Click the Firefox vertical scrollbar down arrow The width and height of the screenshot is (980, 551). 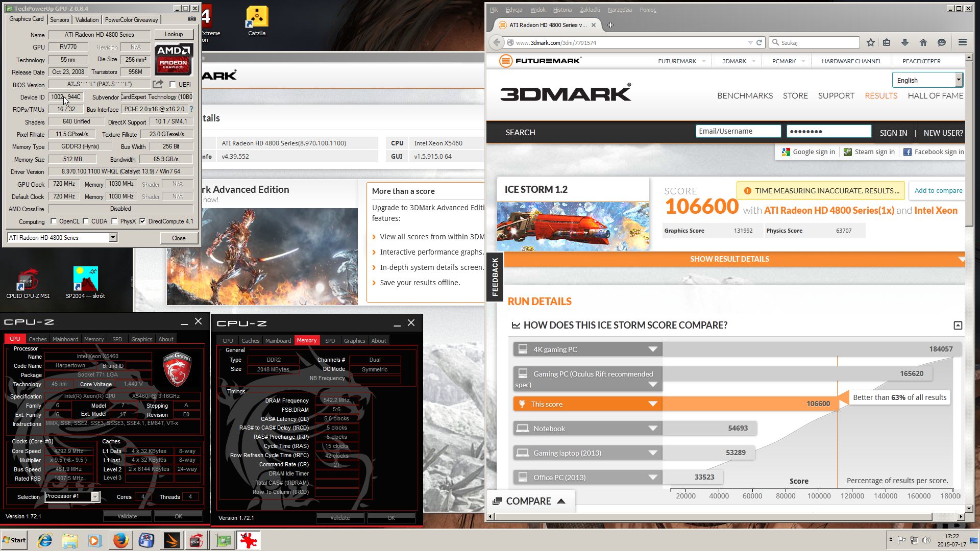point(970,509)
